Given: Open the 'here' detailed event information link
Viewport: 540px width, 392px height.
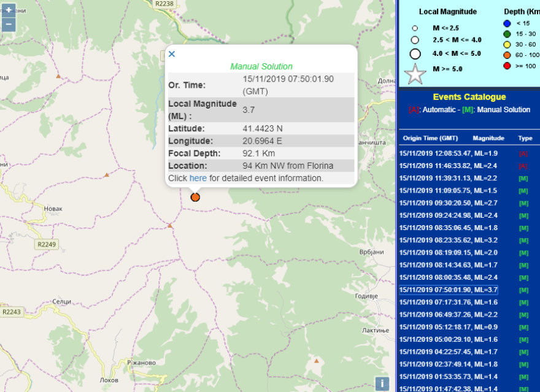Looking at the screenshot, I should (198, 178).
